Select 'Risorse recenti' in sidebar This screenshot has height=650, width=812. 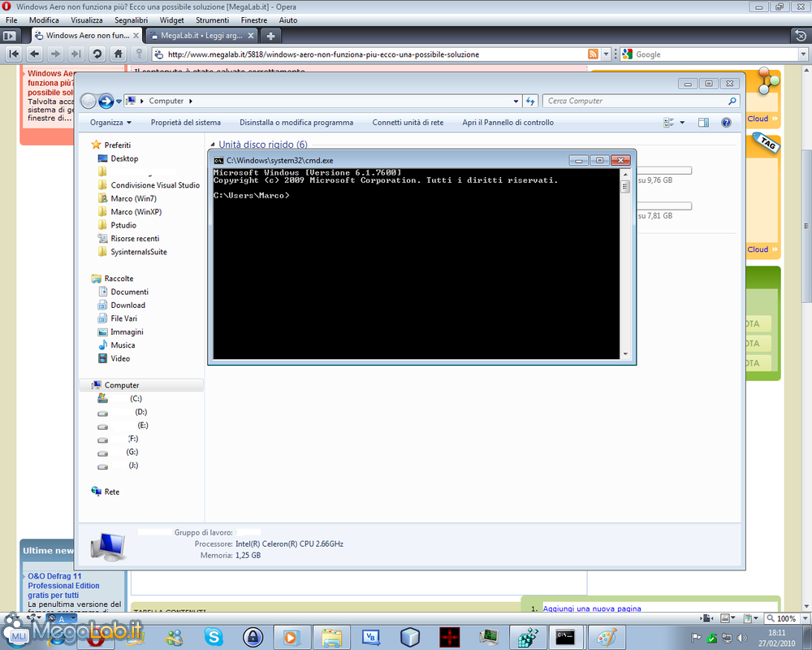point(135,238)
